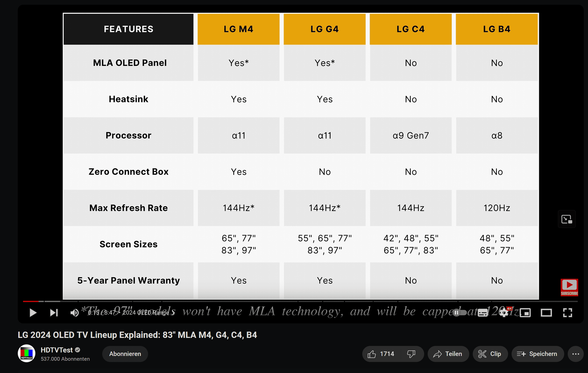Dislike the video with thumbs down

tap(411, 354)
